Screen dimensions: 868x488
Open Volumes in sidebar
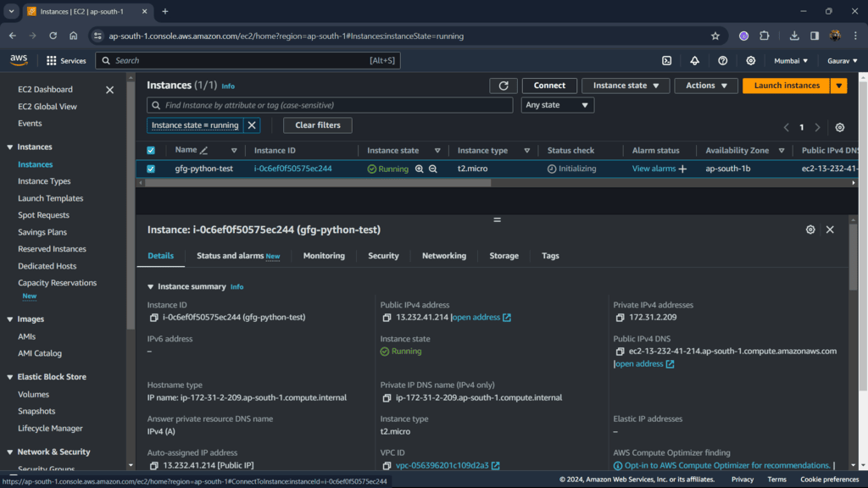pos(33,395)
